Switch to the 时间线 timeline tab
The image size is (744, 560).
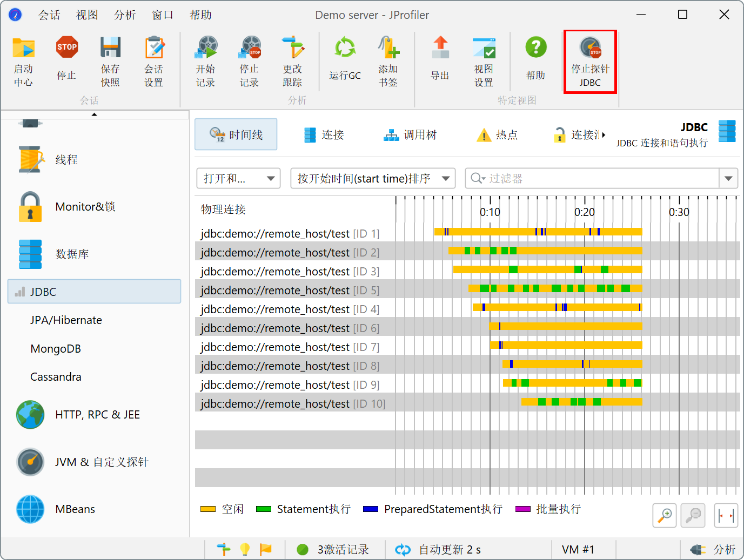(x=236, y=134)
